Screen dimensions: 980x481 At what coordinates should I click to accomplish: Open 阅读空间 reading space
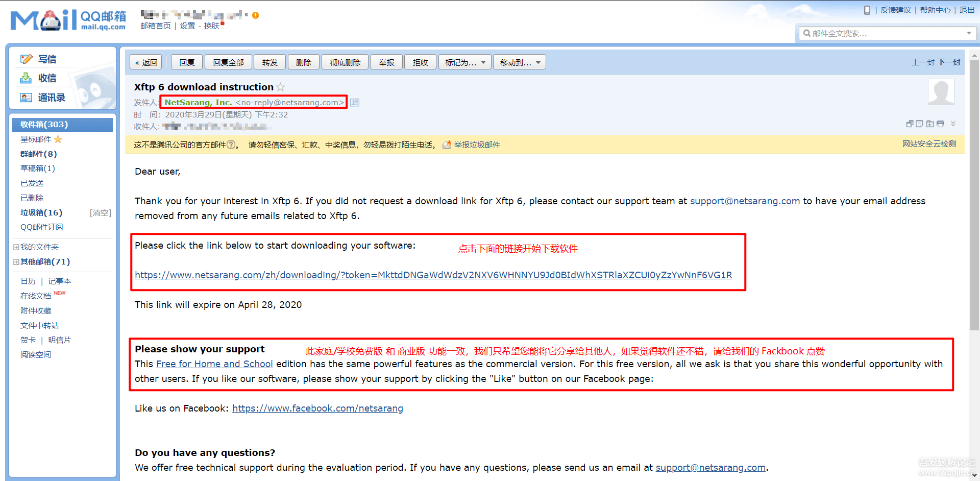pos(36,355)
